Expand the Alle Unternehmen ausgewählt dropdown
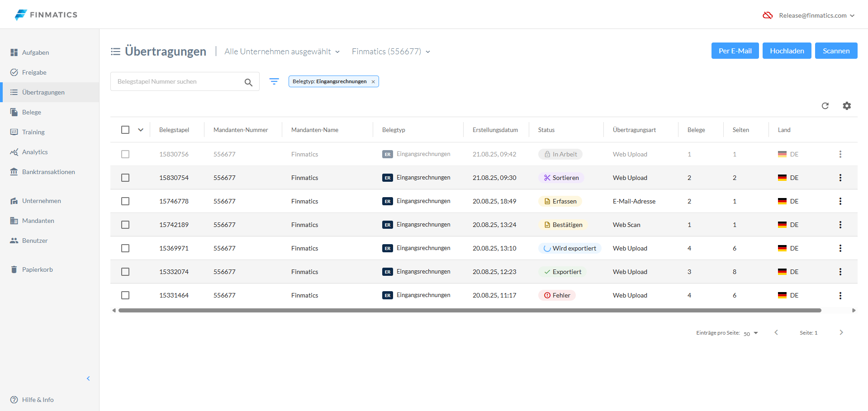 282,52
